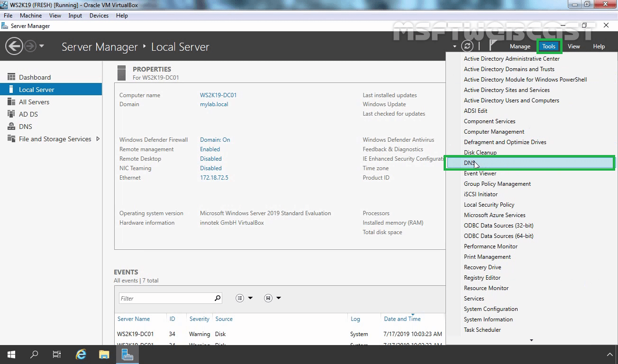Select Local Server in sidebar
Screen dimensions: 618x364
coord(51,90)
